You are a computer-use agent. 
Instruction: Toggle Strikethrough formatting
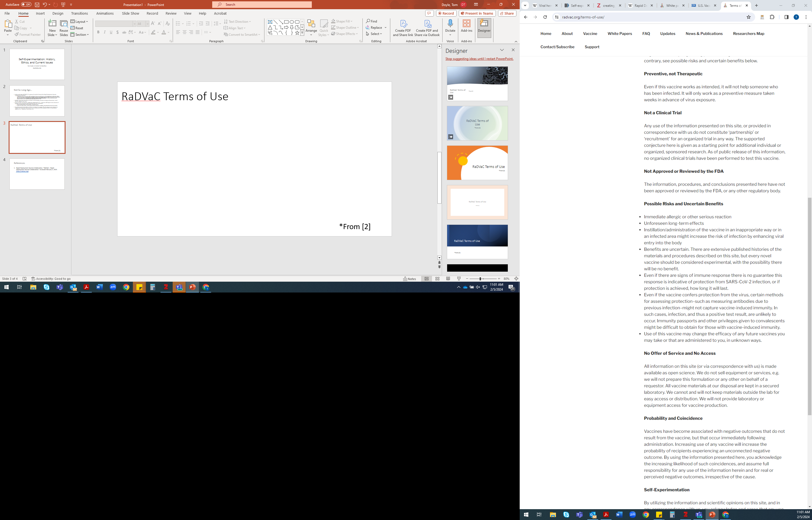124,32
